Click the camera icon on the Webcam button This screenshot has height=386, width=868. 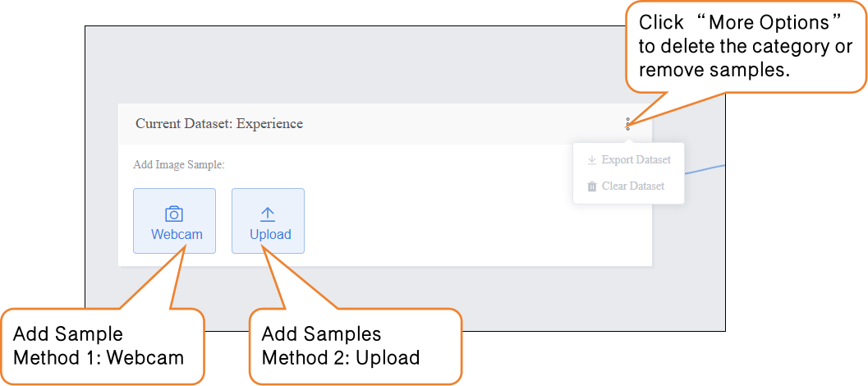(174, 214)
